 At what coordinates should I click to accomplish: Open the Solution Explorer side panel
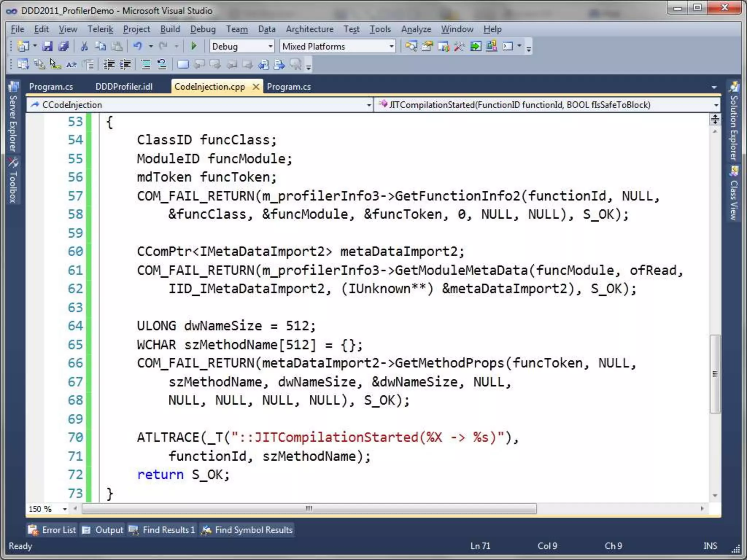[734, 122]
